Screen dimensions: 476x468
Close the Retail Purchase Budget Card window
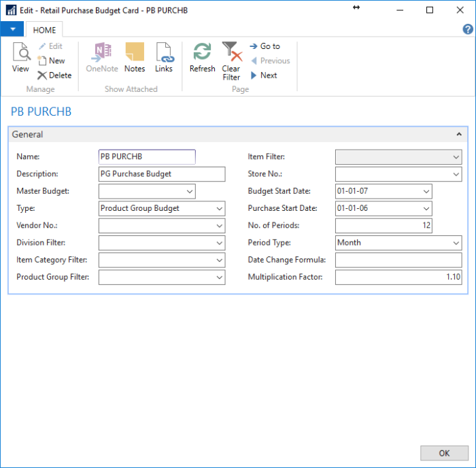(x=460, y=10)
